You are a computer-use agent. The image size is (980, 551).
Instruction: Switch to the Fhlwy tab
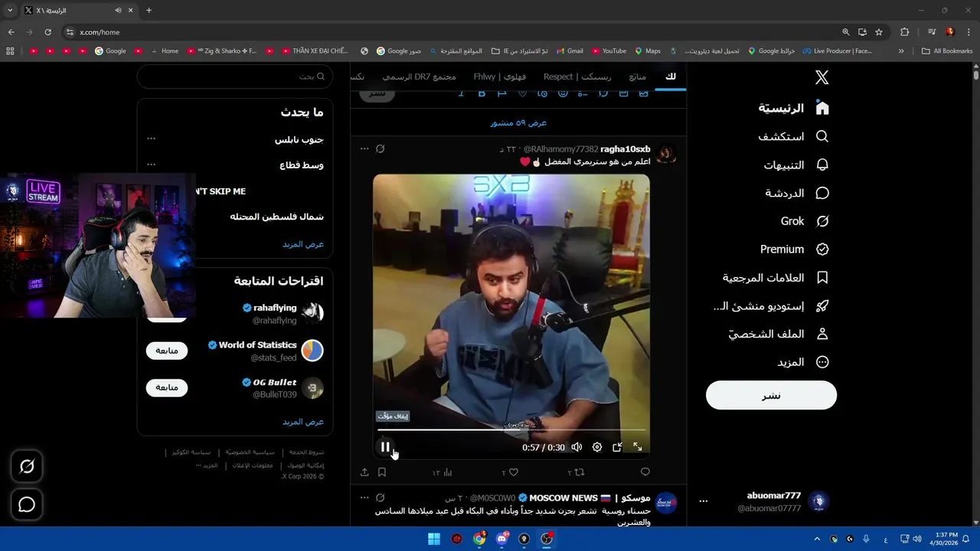point(500,77)
